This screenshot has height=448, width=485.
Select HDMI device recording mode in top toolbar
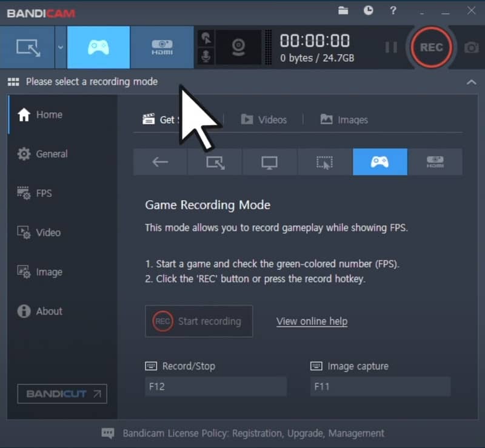[162, 47]
